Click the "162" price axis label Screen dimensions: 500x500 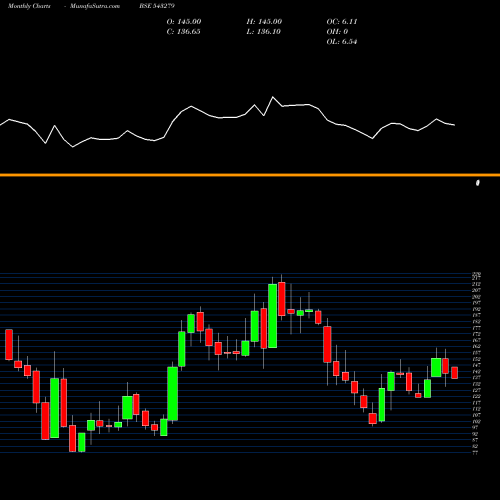pyautogui.click(x=476, y=347)
